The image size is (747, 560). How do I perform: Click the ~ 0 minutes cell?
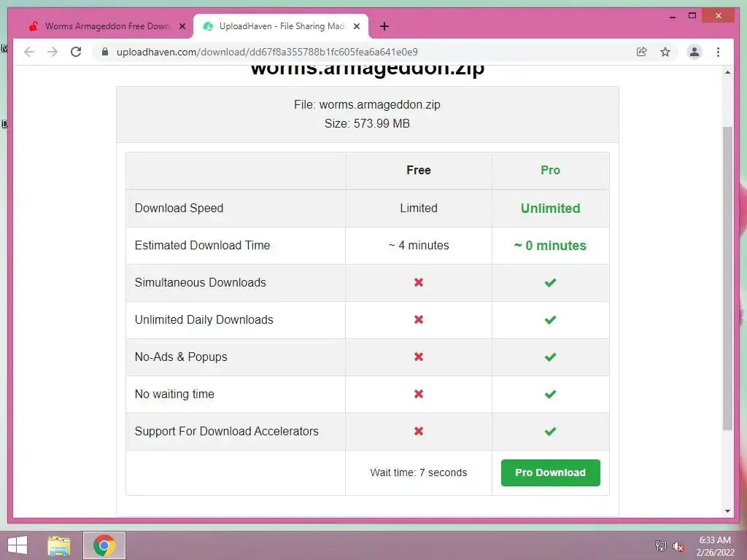550,245
